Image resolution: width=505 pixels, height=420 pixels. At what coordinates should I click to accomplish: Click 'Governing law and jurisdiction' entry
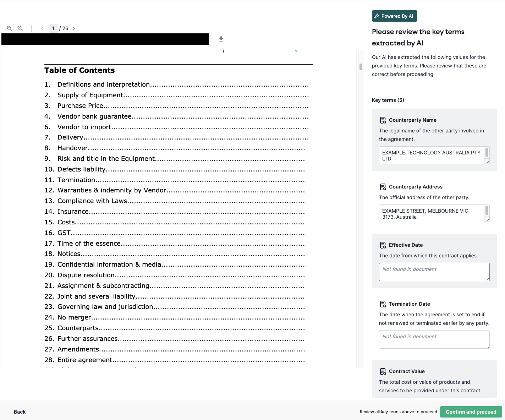pyautogui.click(x=175, y=307)
